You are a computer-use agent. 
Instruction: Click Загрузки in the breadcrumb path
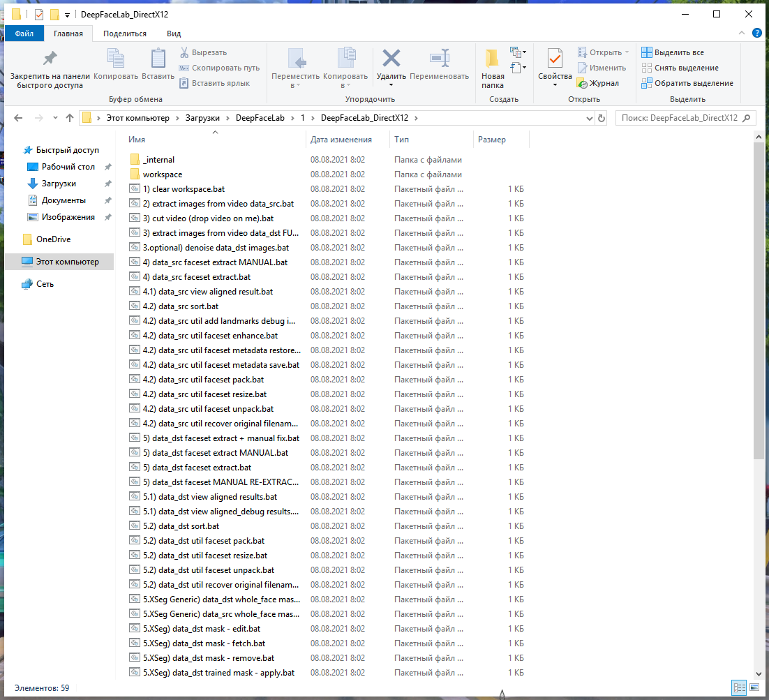[x=202, y=118]
